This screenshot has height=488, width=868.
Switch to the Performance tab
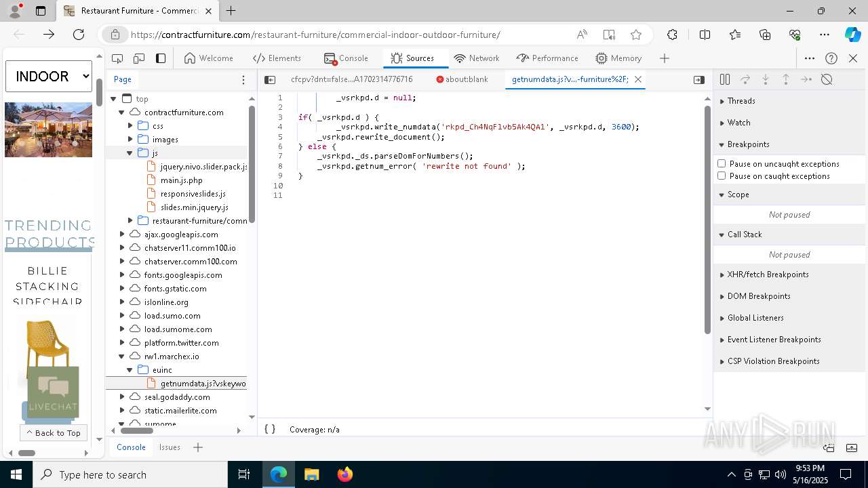547,58
